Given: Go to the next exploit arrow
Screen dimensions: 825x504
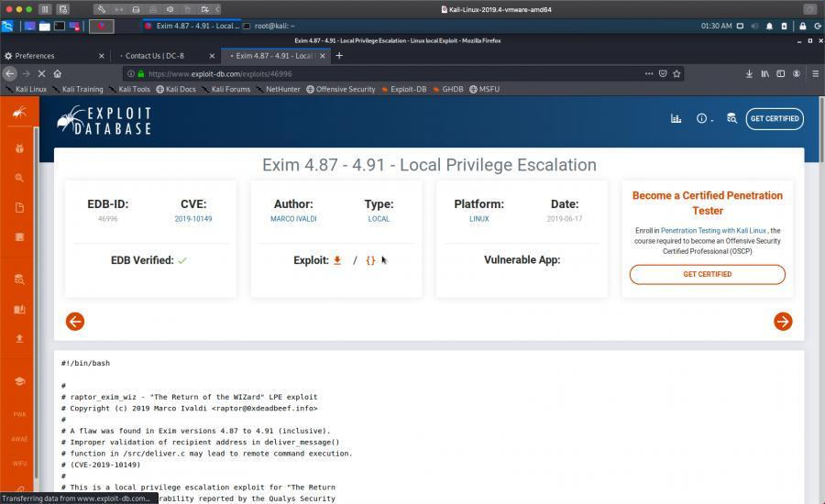Looking at the screenshot, I should 783,322.
